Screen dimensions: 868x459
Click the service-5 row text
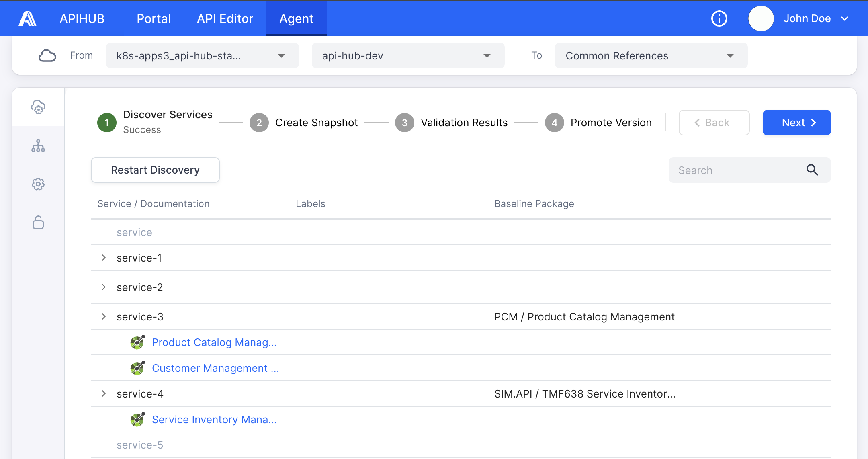(140, 445)
